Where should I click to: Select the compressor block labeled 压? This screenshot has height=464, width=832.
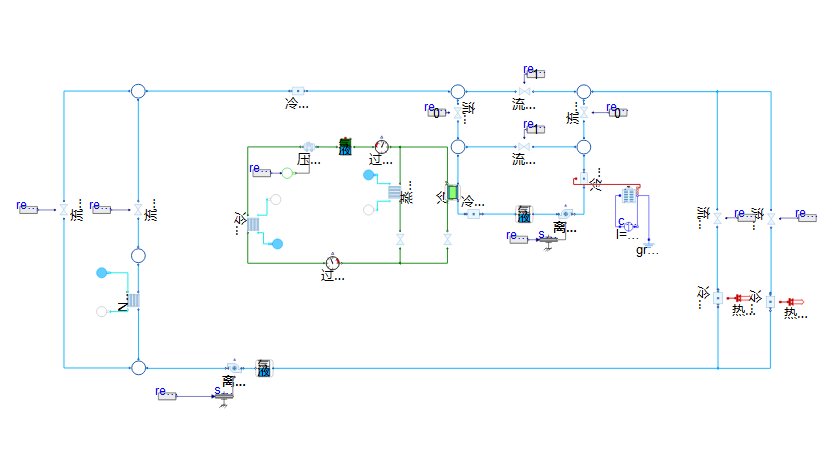tap(309, 146)
